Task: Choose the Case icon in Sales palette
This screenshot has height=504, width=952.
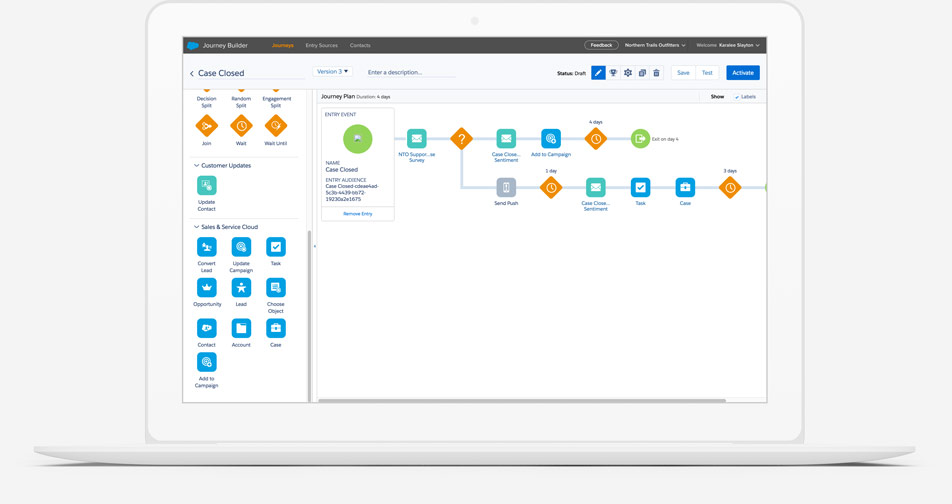Action: tap(276, 329)
